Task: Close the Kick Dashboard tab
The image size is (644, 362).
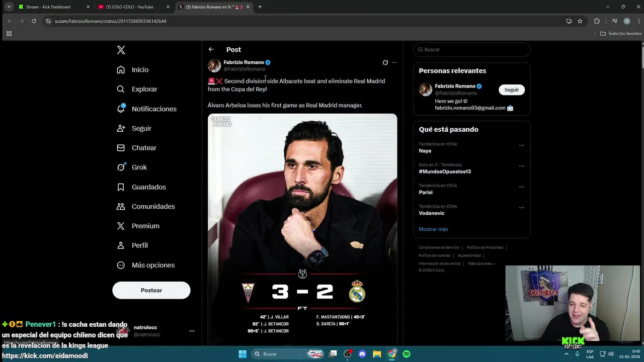Action: 88,7
